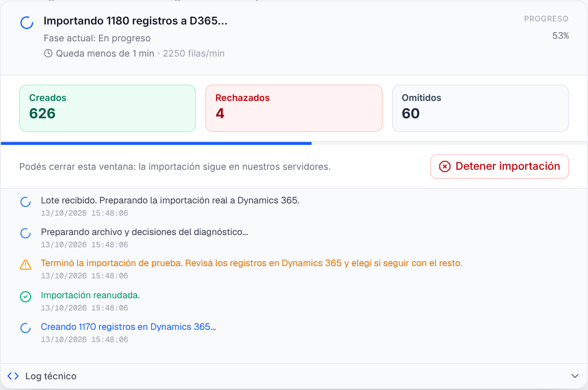588x390 pixels.
Task: Click the 53% progress value
Action: pyautogui.click(x=560, y=36)
